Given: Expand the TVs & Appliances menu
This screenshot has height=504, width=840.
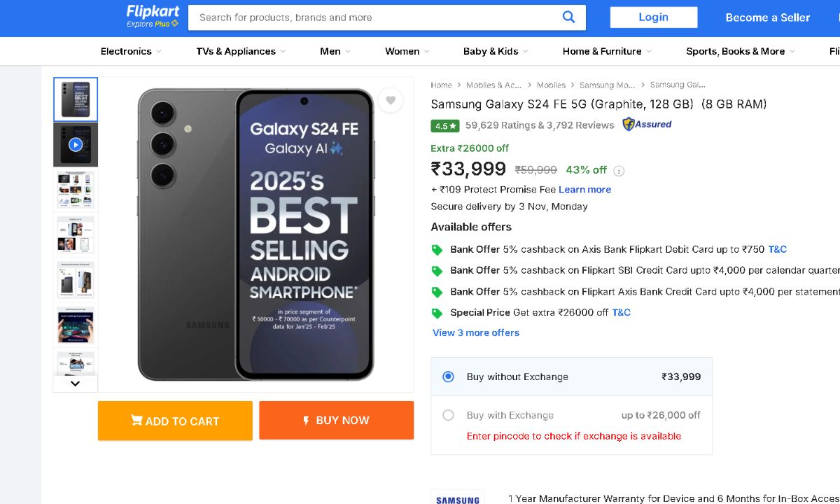Looking at the screenshot, I should 241,51.
